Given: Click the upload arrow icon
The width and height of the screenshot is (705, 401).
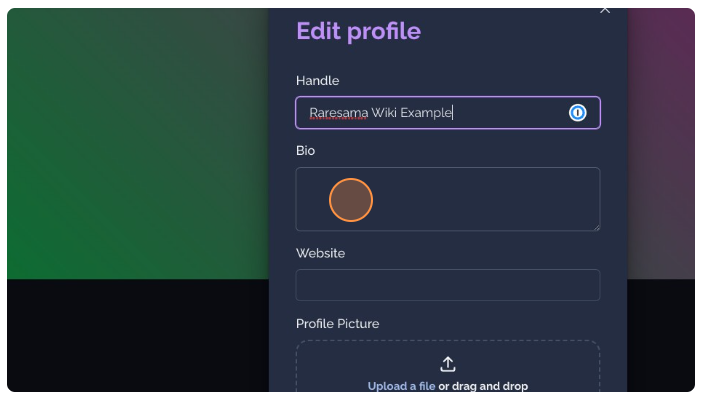Looking at the screenshot, I should click(447, 364).
